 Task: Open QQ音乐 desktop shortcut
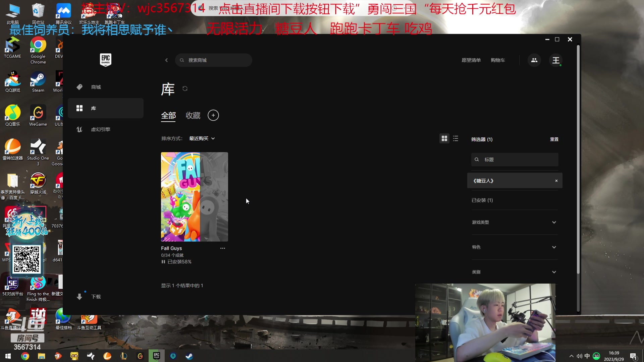tap(13, 116)
